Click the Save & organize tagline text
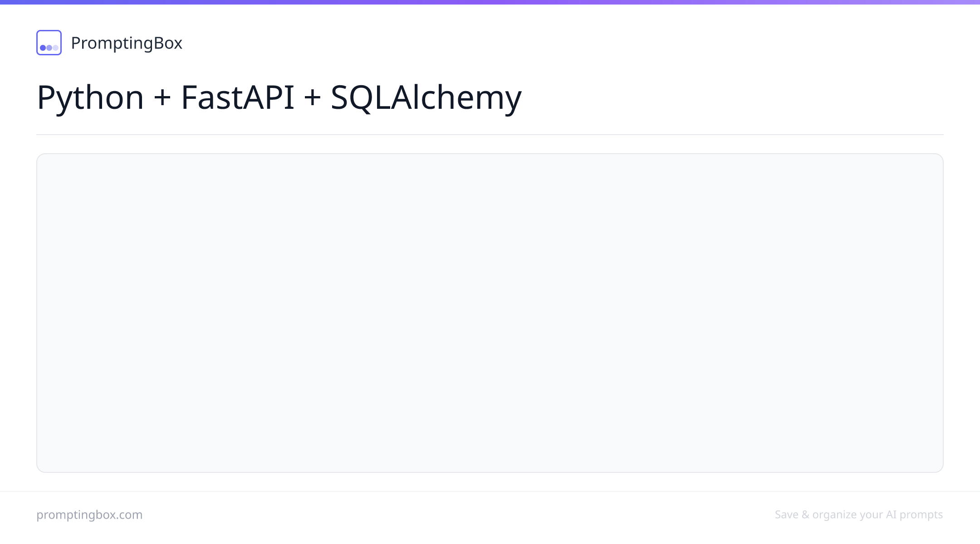Viewport: 980px width, 544px height. tap(859, 515)
